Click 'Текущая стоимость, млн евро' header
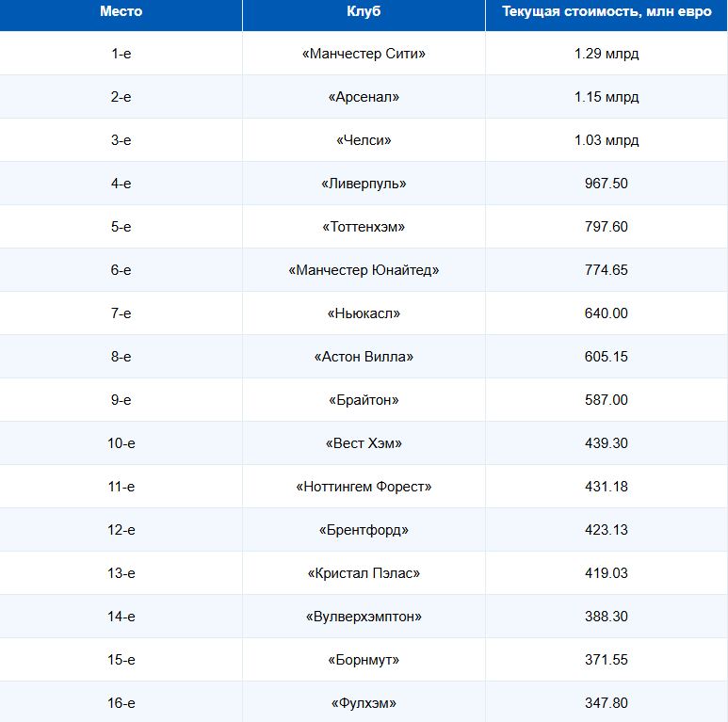The image size is (728, 722). [x=606, y=15]
